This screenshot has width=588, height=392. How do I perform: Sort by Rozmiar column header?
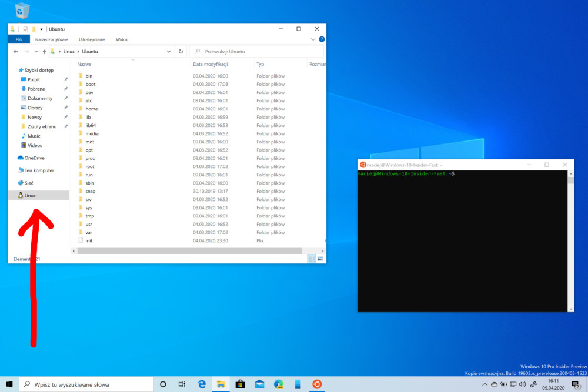pyautogui.click(x=318, y=64)
